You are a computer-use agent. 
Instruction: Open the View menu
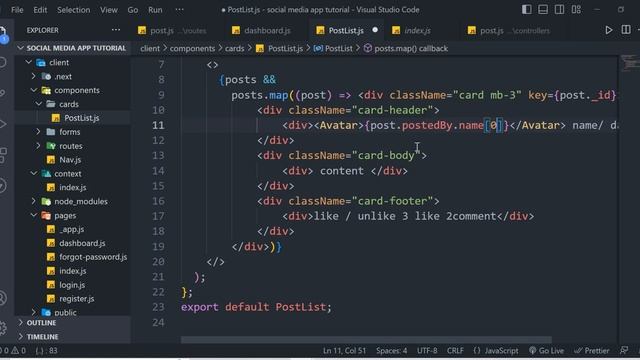(x=109, y=9)
